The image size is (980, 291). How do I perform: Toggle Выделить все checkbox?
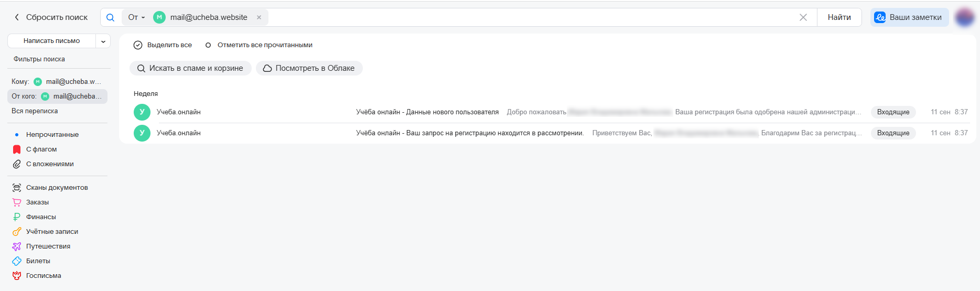point(138,45)
